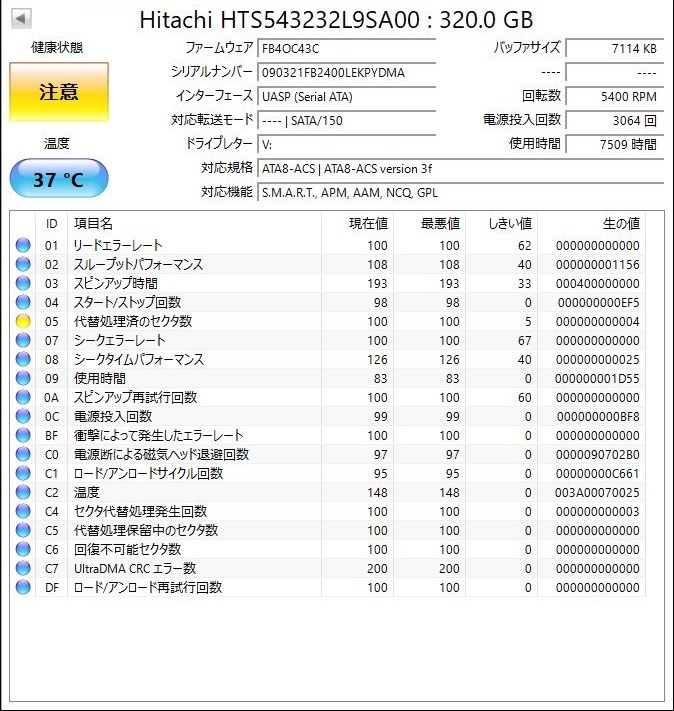Select the drive letter field V:
The image size is (674, 711).
(347, 145)
